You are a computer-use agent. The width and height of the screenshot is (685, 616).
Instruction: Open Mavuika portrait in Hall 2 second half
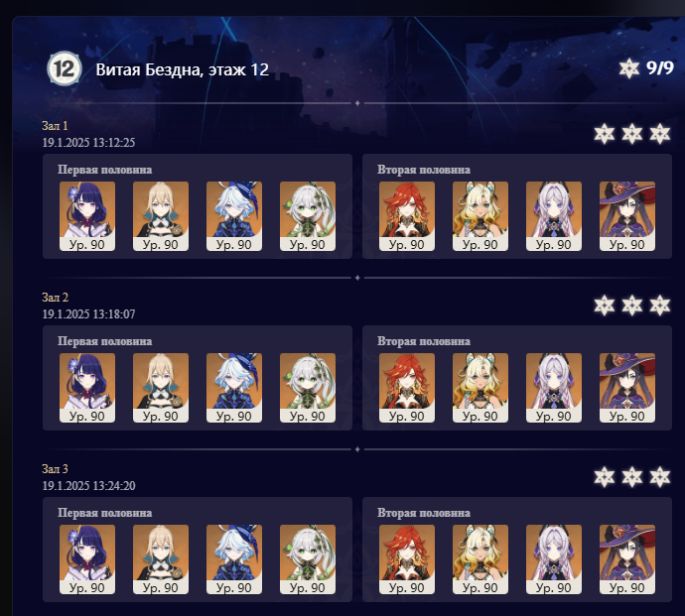[x=407, y=388]
